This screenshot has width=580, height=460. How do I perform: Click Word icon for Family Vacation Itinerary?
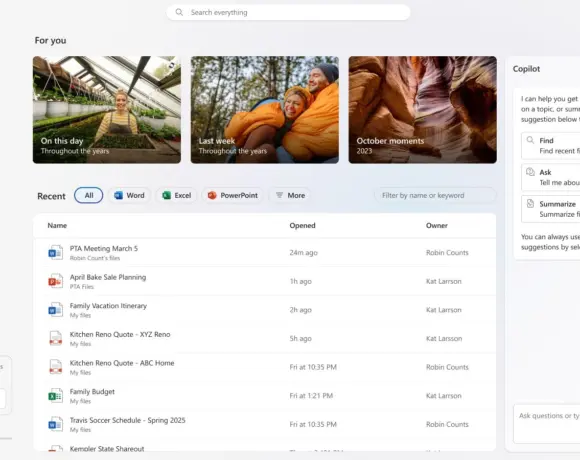(x=55, y=310)
